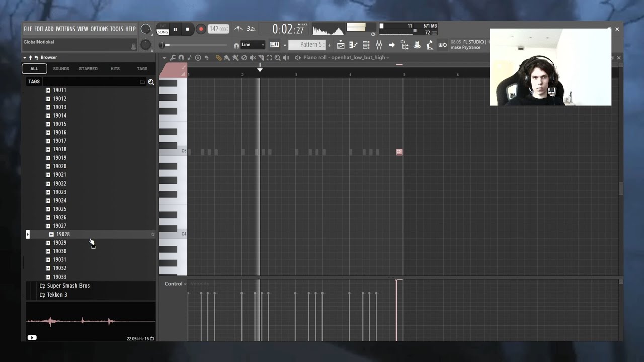This screenshot has height=362, width=644.
Task: Open the Mixer view icon
Action: [x=379, y=45]
